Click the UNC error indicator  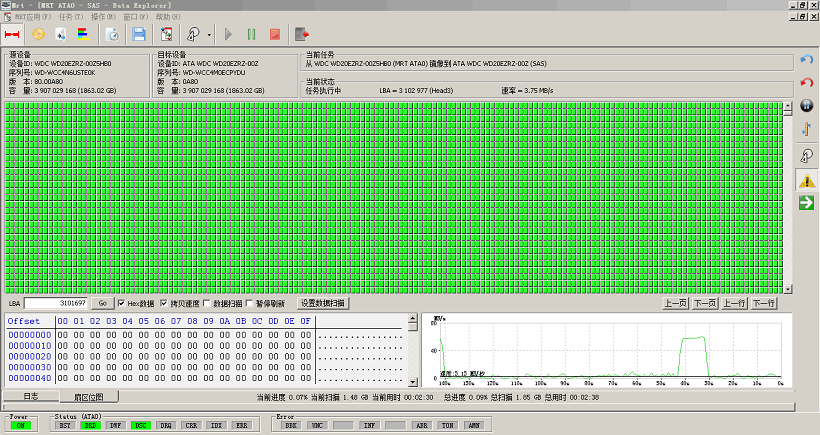click(317, 426)
